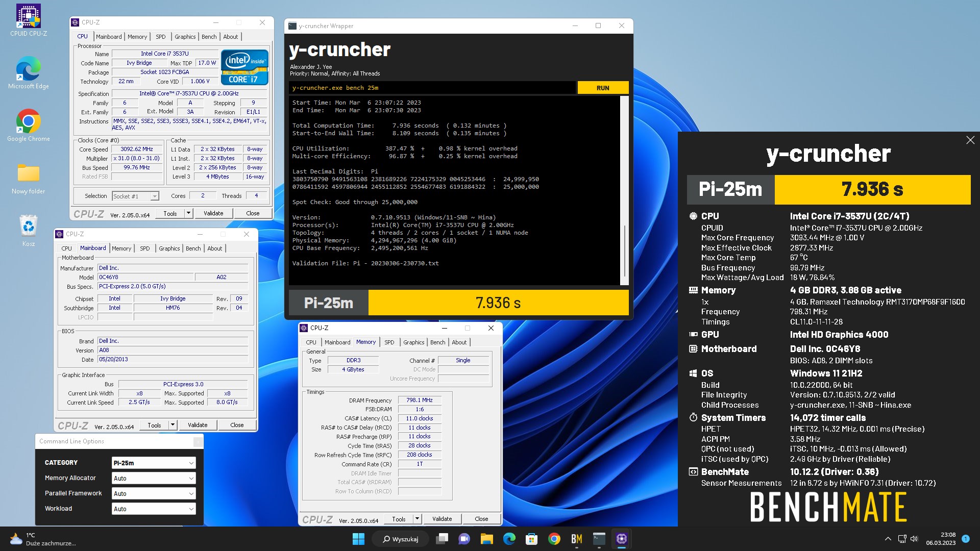This screenshot has height=551, width=980.
Task: Open notification badge in taskbar
Action: [x=965, y=539]
